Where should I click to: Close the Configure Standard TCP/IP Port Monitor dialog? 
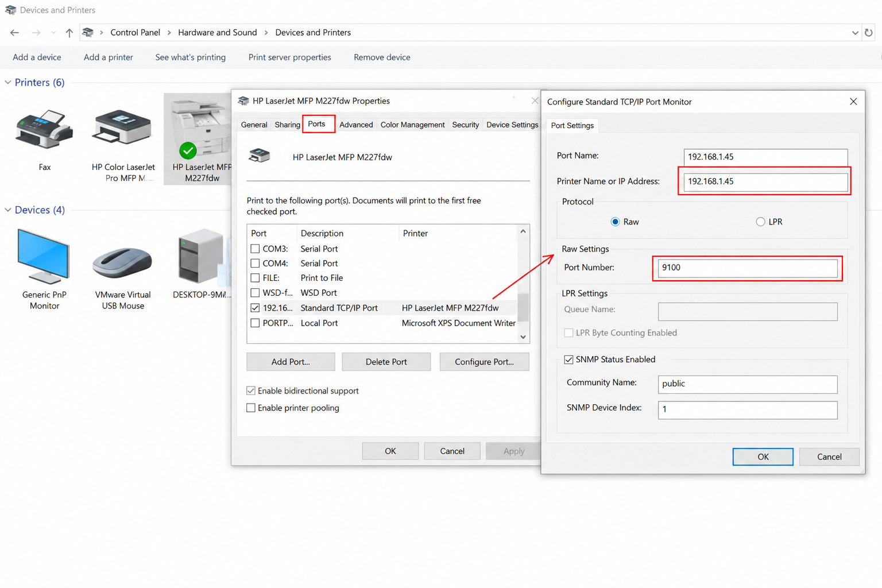[x=853, y=102]
